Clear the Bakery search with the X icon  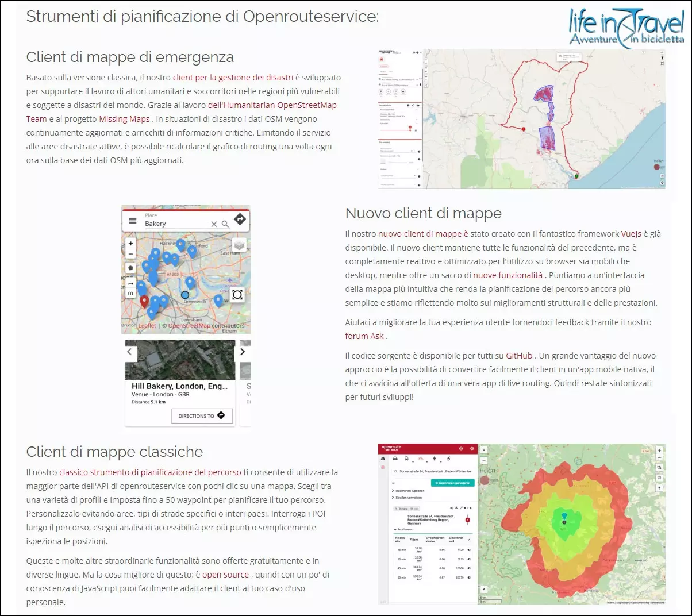pyautogui.click(x=214, y=224)
